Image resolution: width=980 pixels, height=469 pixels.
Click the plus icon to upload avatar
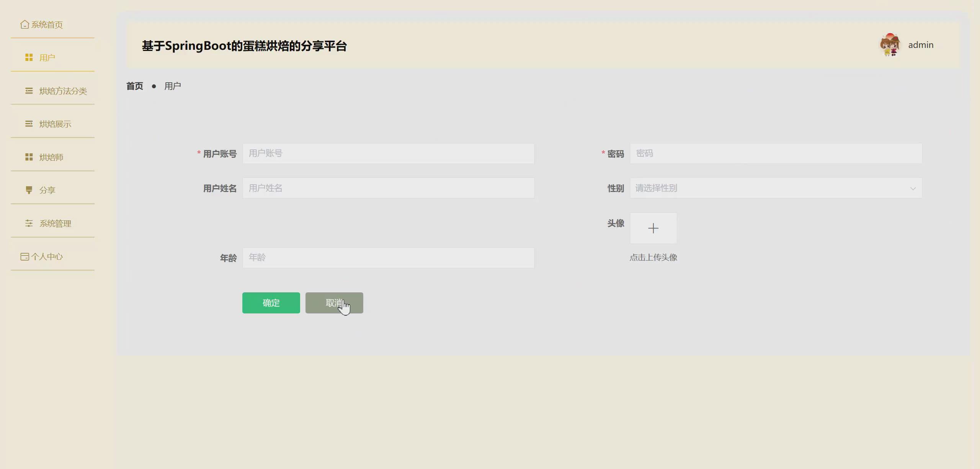653,228
